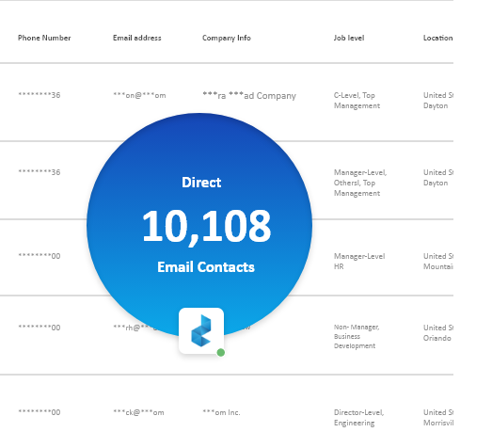
Task: Click the Non-Manager, Business Development cell
Action: (x=357, y=336)
